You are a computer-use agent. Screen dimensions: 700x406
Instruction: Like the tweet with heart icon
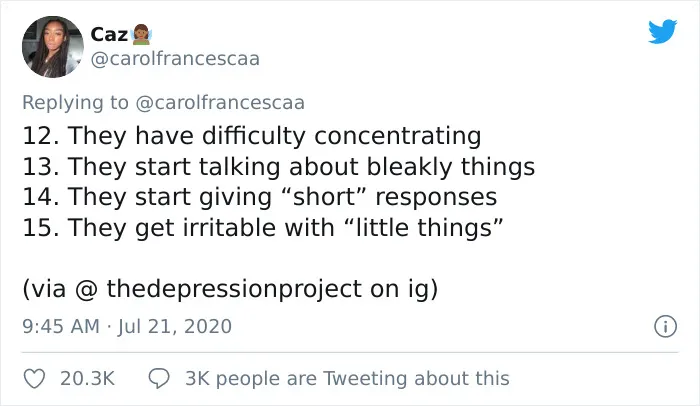click(34, 379)
